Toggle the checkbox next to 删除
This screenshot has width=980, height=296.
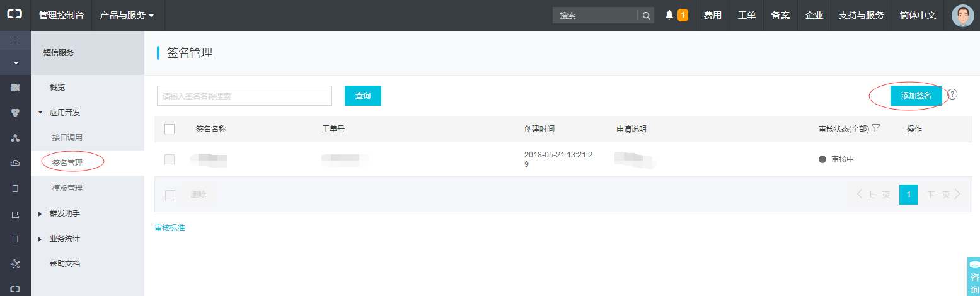[x=170, y=195]
